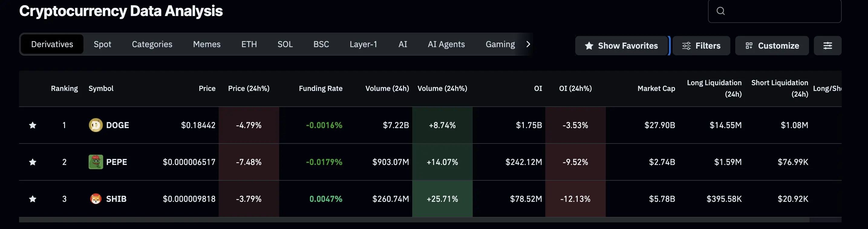Viewport: 868px width, 229px height.
Task: Toggle favorite star for SHIB row
Action: (x=33, y=199)
